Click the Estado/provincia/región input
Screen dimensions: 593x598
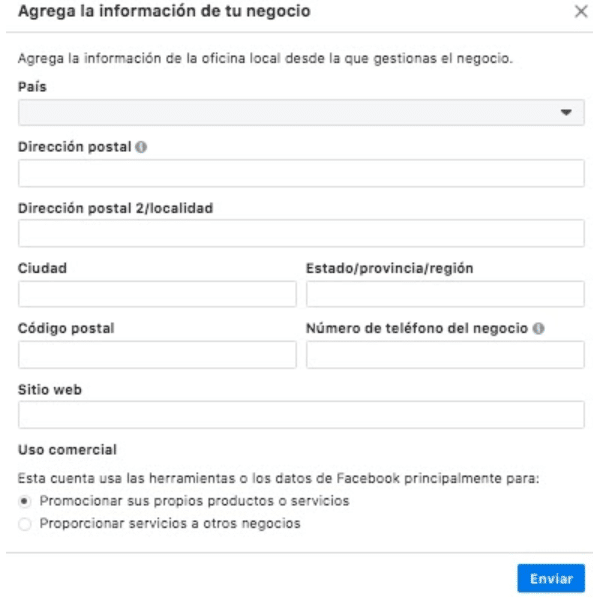tap(445, 294)
